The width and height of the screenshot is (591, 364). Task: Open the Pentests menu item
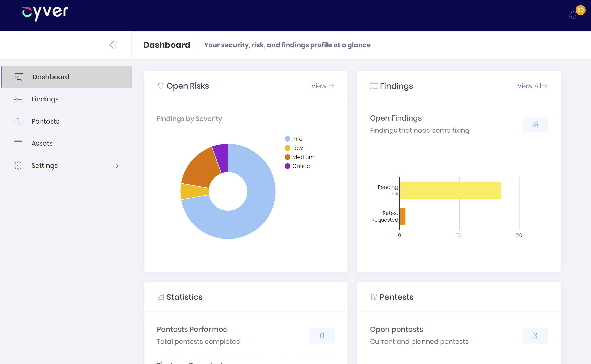(45, 121)
